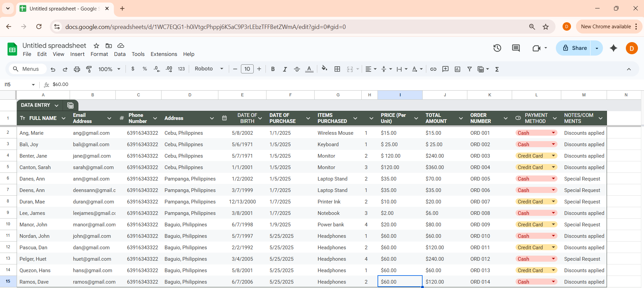Open version history clock icon
This screenshot has height=288, width=644.
coord(497,48)
